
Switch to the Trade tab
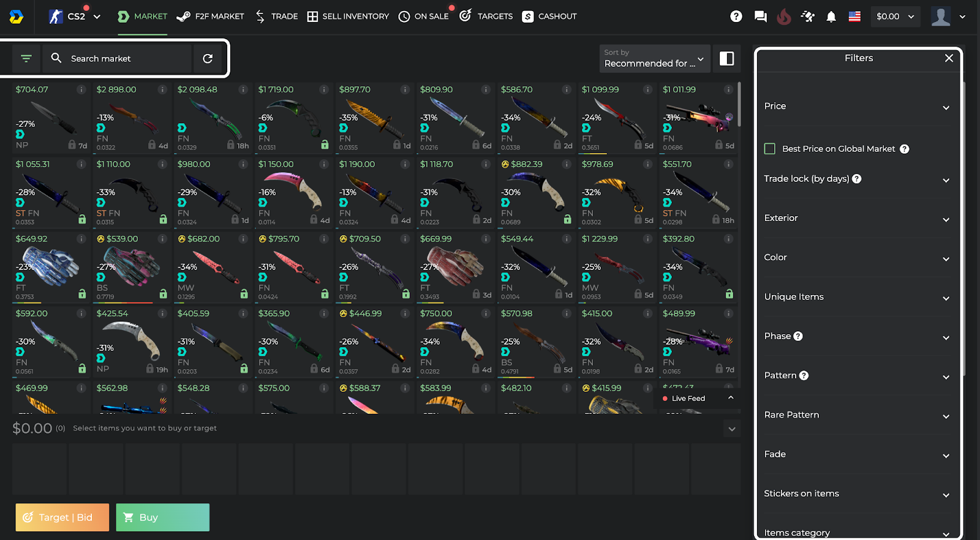(x=276, y=17)
